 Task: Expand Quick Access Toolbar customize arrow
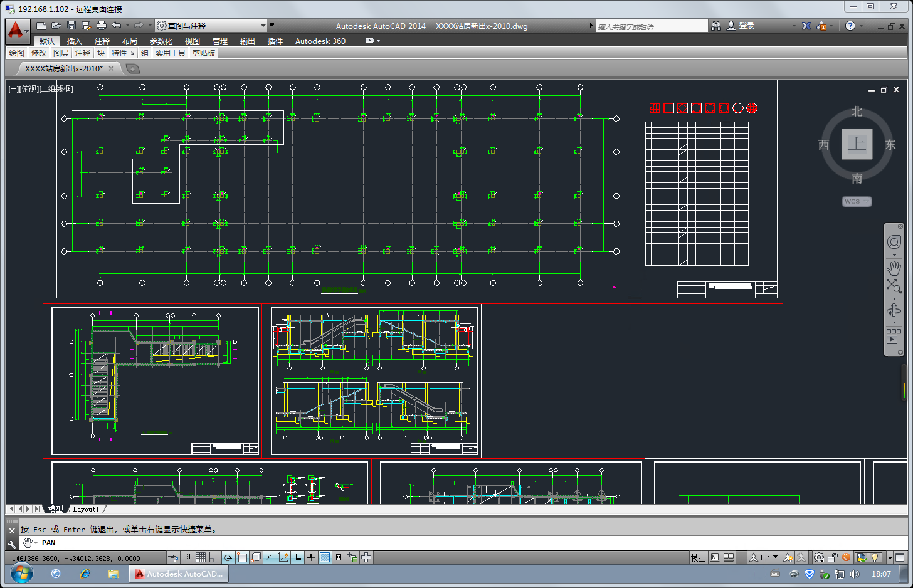pos(272,26)
